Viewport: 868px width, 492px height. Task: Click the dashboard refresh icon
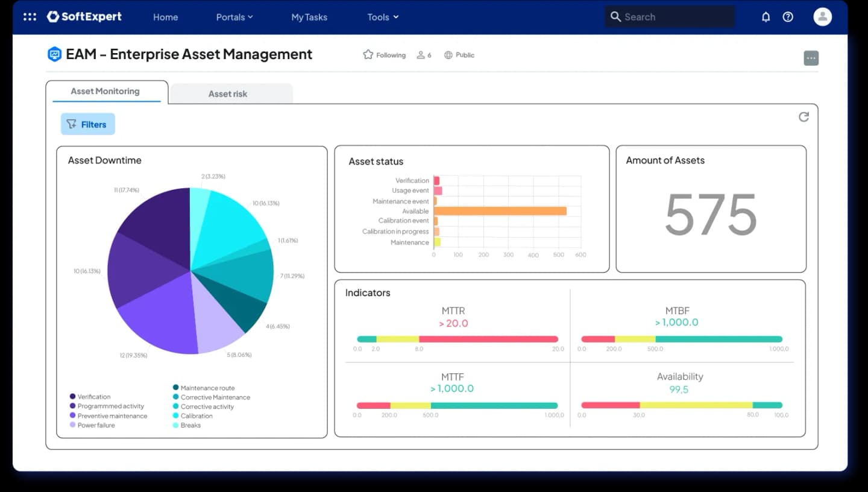(804, 117)
